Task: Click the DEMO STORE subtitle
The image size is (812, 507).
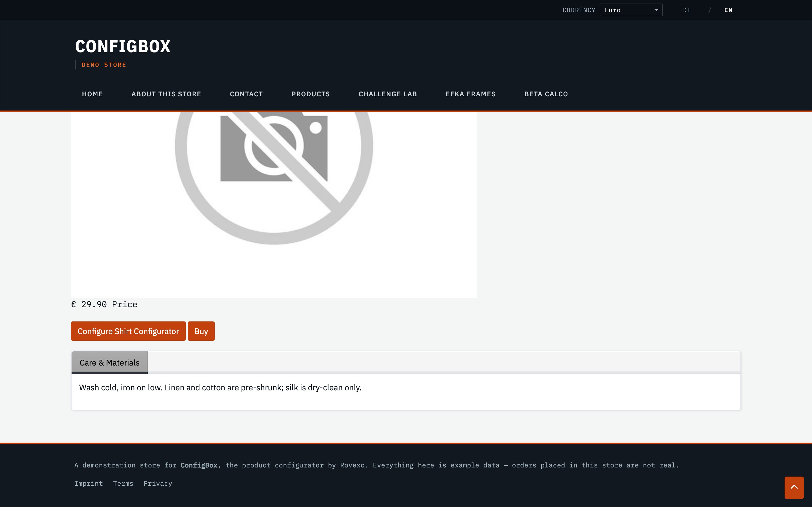Action: click(x=104, y=65)
